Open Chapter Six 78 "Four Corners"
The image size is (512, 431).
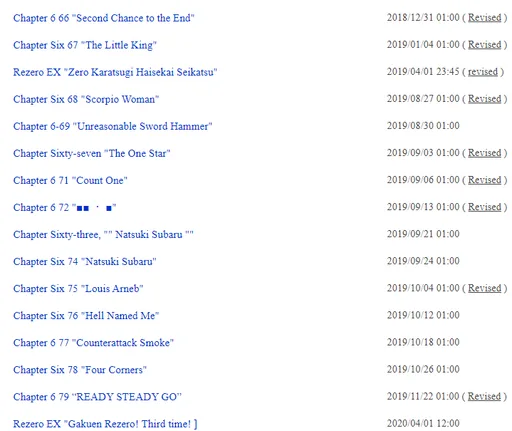[x=80, y=369]
